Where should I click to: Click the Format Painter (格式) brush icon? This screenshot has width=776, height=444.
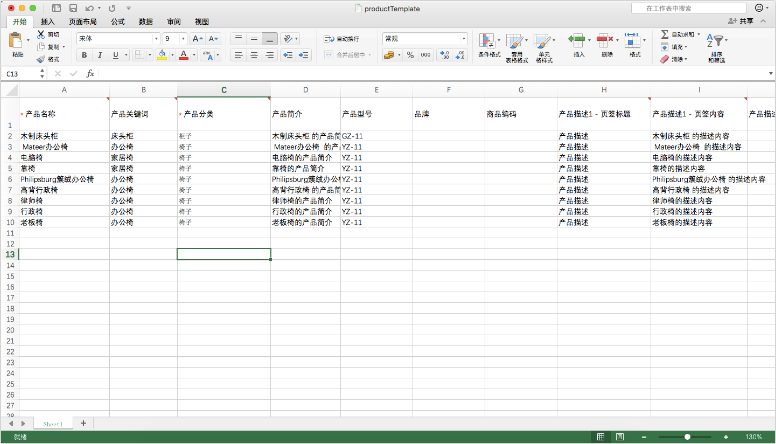coord(41,59)
